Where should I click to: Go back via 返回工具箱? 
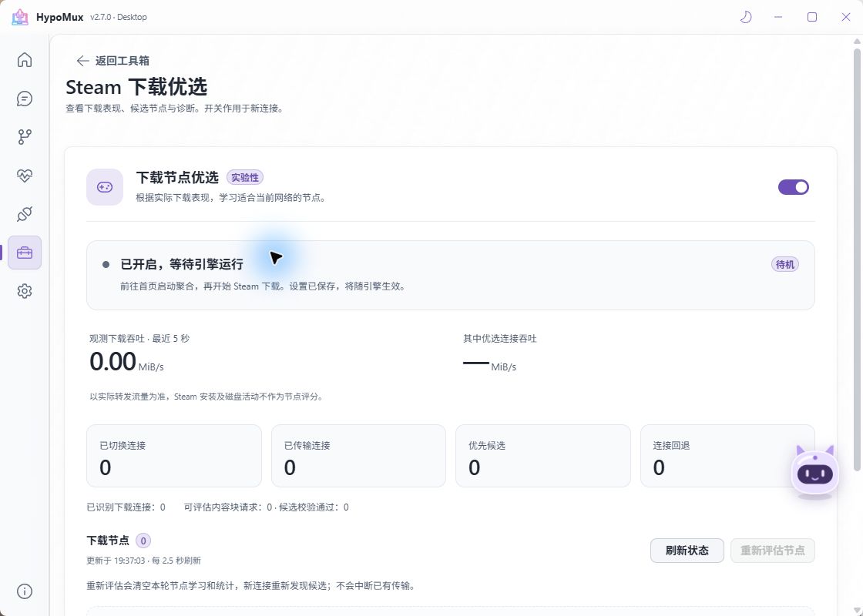pos(113,61)
